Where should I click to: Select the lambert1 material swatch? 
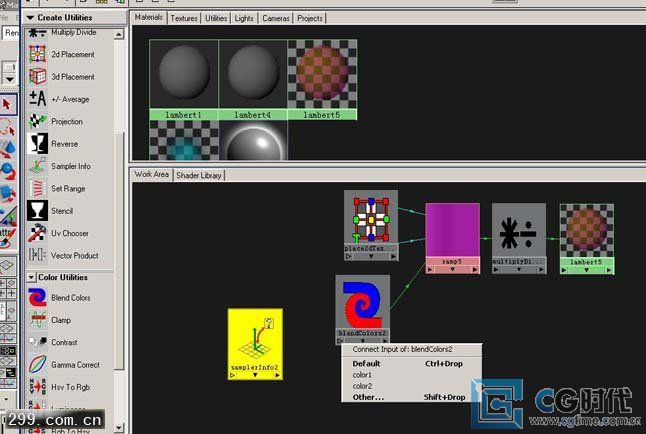(184, 80)
